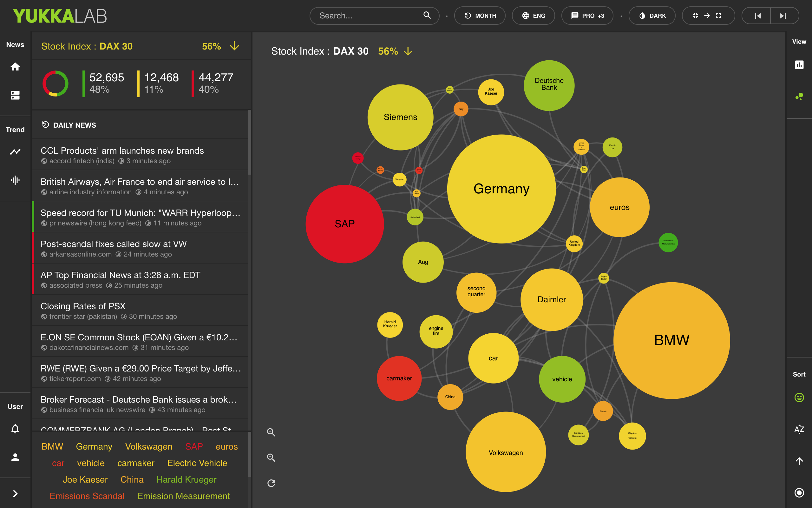Skip to previous with step-back button
The width and height of the screenshot is (812, 508).
[x=758, y=16]
